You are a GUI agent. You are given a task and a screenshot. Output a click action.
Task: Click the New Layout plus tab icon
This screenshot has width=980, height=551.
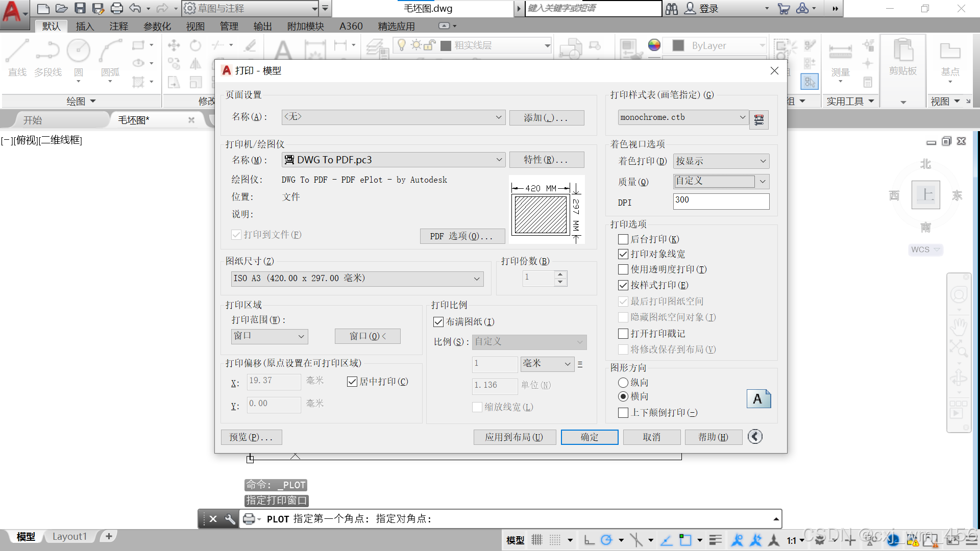coord(109,536)
